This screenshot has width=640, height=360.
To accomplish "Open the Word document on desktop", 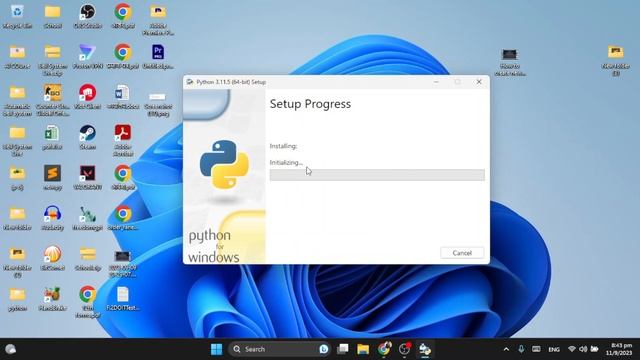I will (122, 97).
